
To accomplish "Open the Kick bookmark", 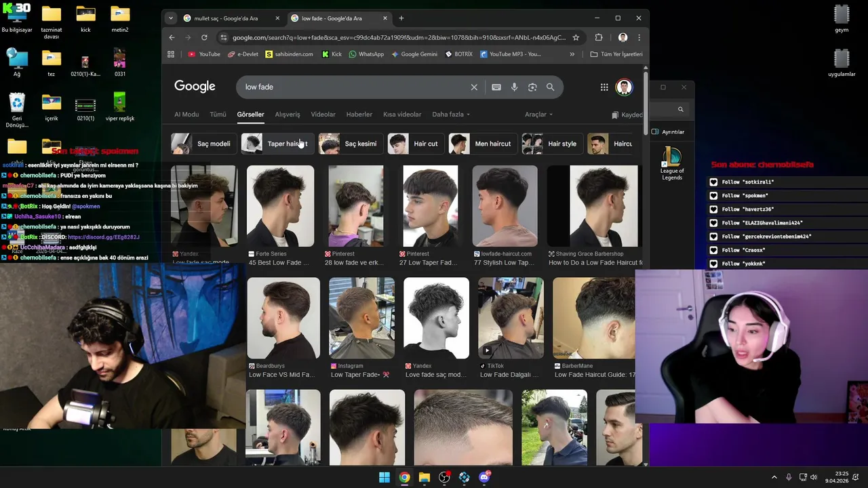I will click(332, 54).
